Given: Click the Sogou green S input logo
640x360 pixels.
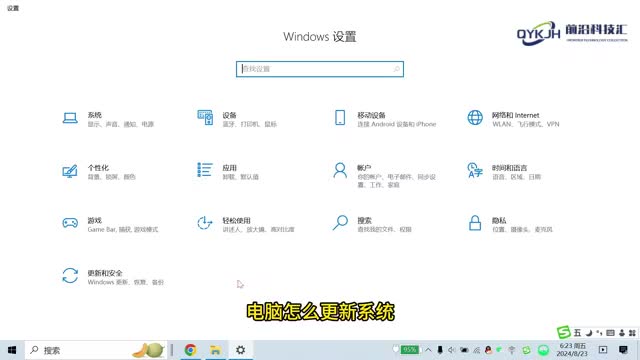Looking at the screenshot, I should click(x=564, y=332).
